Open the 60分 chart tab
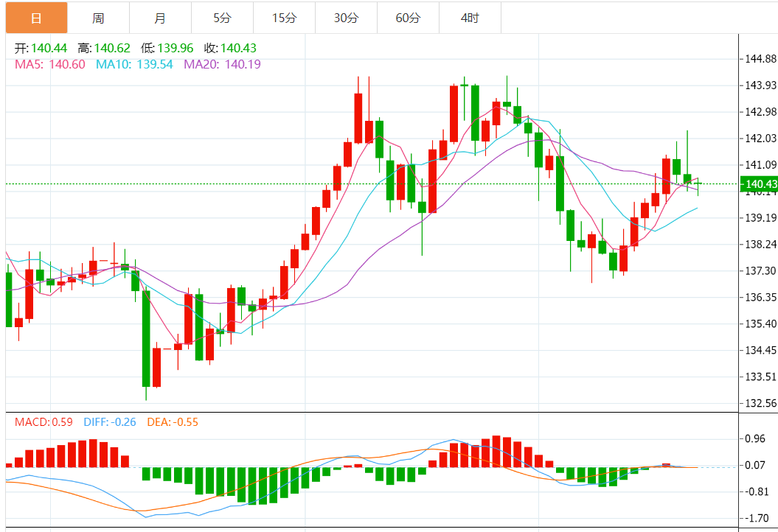 tap(409, 18)
